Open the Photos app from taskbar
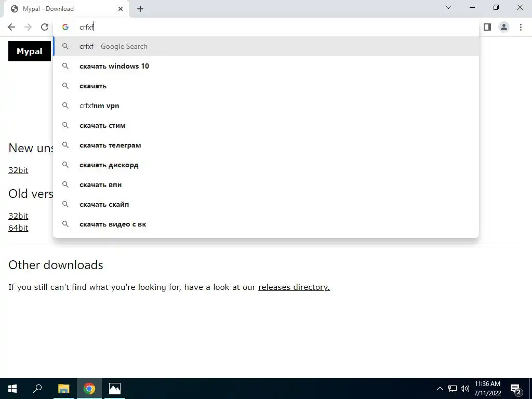 [x=115, y=389]
